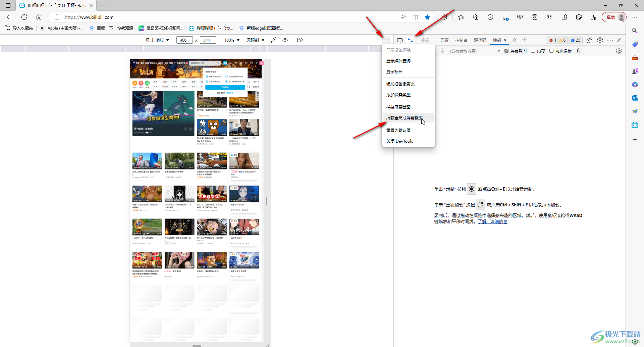This screenshot has height=347, width=644.
Task: Click the trash icon to clear recording
Action: pos(579,51)
